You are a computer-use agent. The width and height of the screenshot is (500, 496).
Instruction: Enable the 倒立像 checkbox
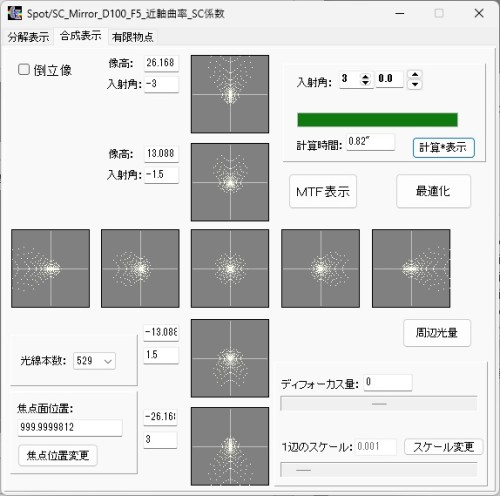[24, 70]
